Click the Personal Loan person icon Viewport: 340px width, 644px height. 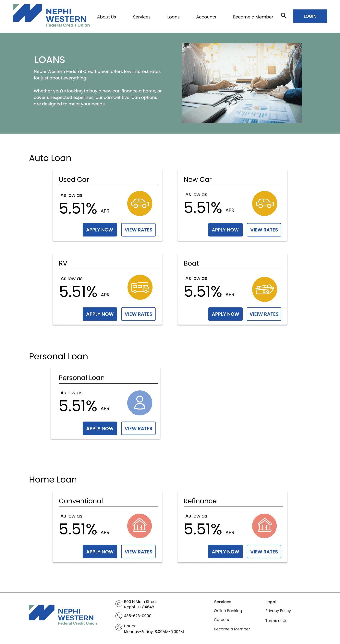(x=140, y=403)
